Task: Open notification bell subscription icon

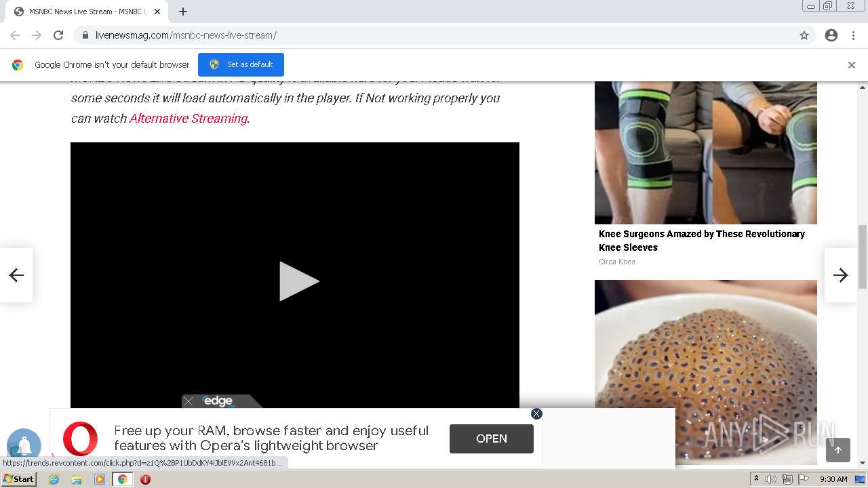Action: [x=24, y=445]
